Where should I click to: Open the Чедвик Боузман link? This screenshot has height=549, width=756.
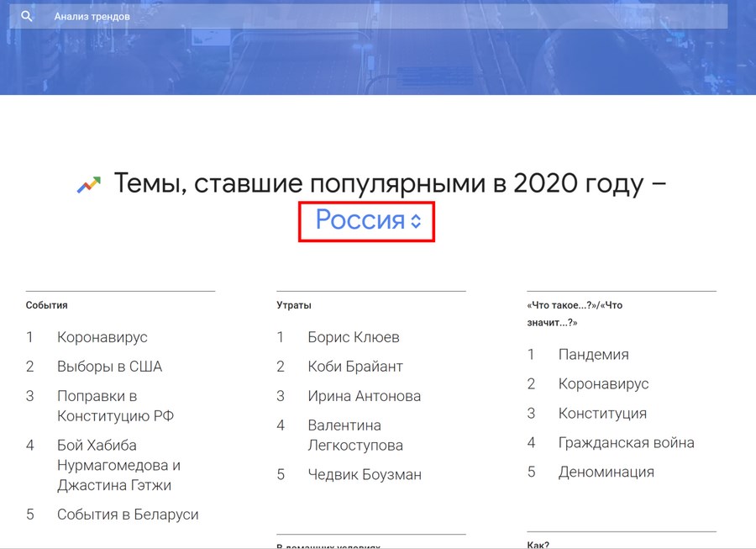[x=365, y=474]
